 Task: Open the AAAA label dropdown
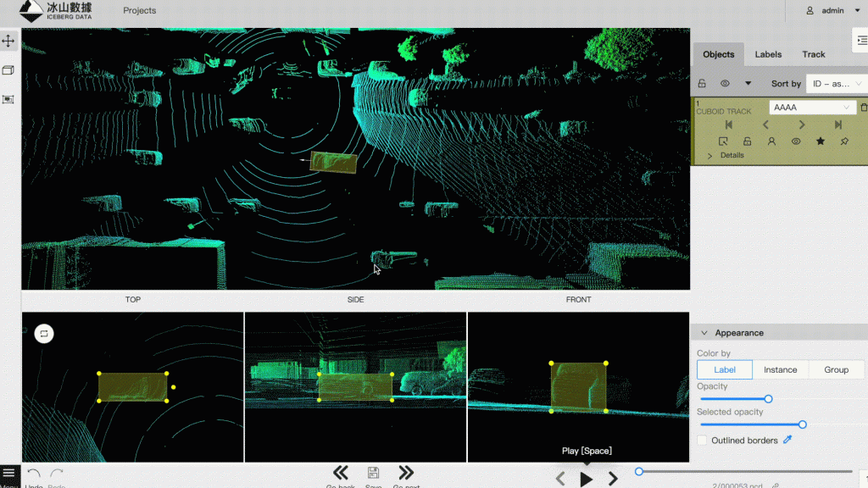click(x=812, y=108)
